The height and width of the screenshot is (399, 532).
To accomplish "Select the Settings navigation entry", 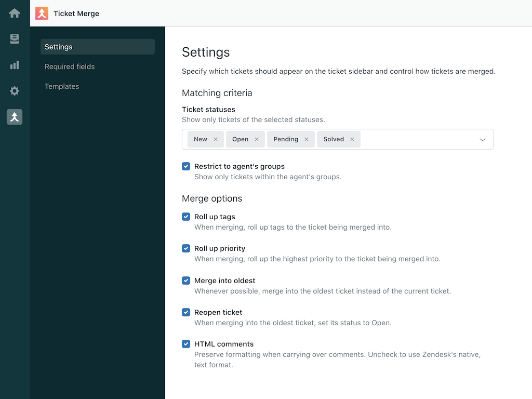I will click(58, 47).
